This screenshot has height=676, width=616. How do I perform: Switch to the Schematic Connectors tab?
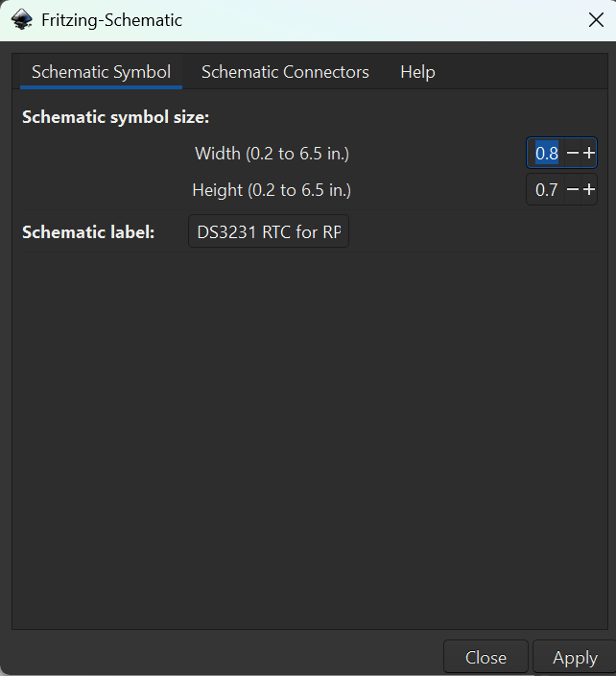tap(285, 72)
